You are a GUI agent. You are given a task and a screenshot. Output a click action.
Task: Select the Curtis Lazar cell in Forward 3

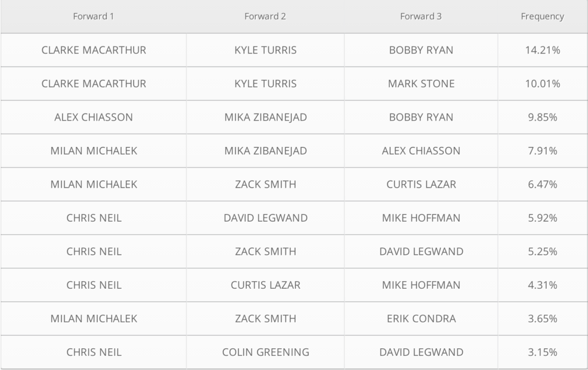pos(421,184)
